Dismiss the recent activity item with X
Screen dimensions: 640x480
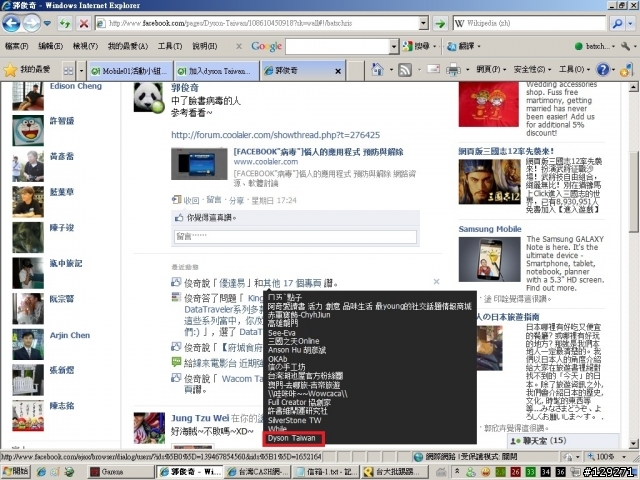436,281
